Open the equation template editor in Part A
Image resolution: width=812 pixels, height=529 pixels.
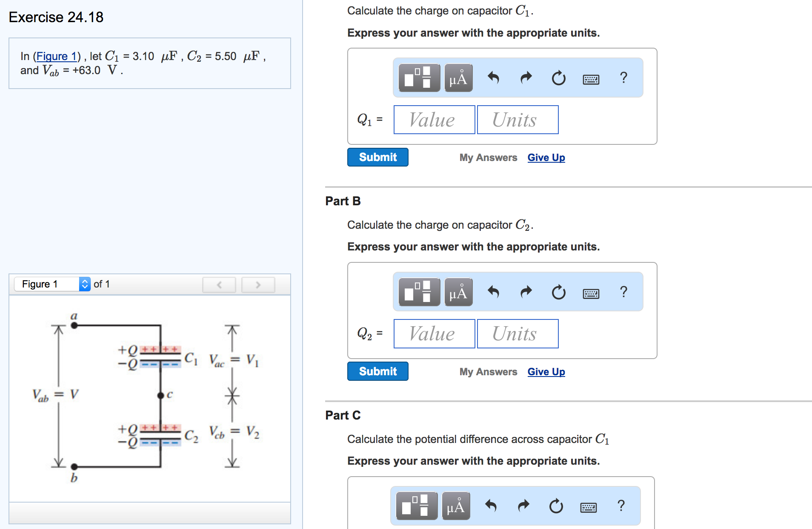click(418, 78)
